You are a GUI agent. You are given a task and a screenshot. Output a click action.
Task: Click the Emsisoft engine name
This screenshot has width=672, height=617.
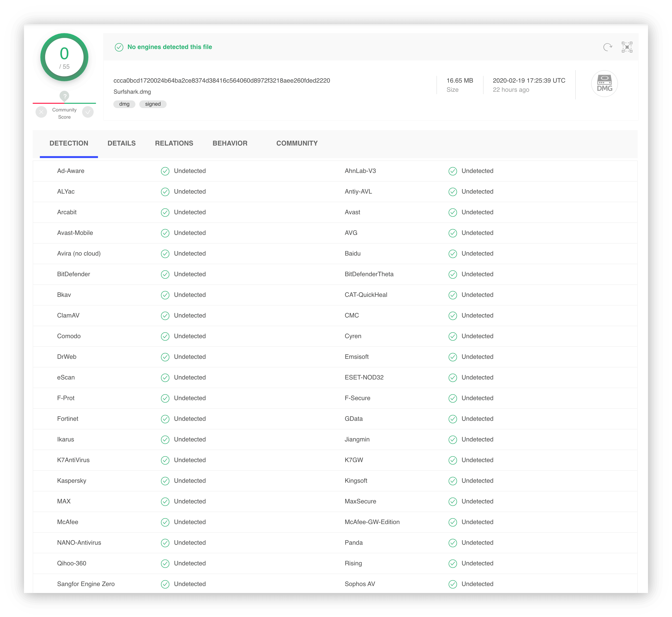click(357, 357)
